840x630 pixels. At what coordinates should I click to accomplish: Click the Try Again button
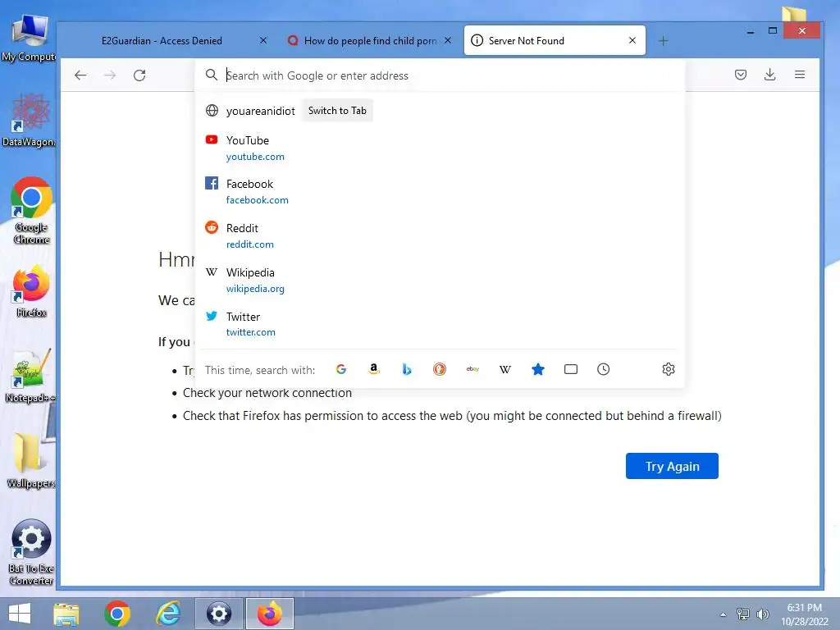(x=672, y=466)
